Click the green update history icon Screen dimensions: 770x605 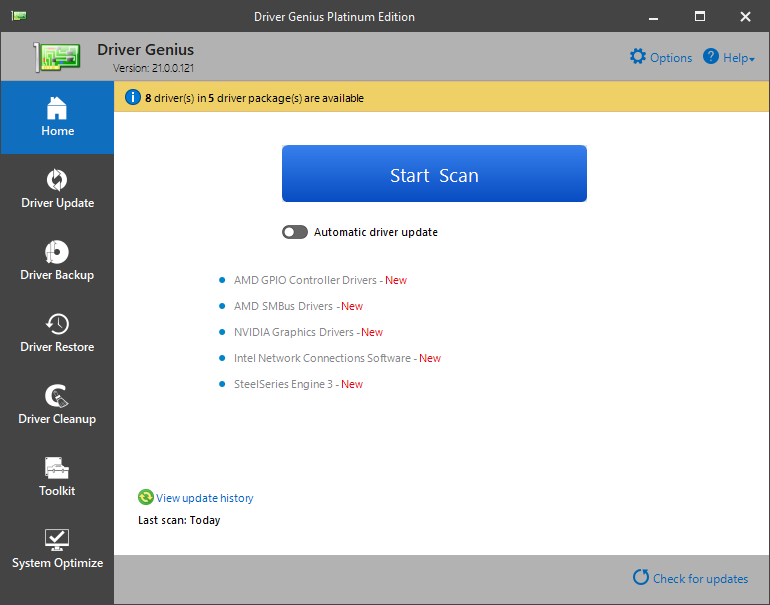pyautogui.click(x=145, y=497)
